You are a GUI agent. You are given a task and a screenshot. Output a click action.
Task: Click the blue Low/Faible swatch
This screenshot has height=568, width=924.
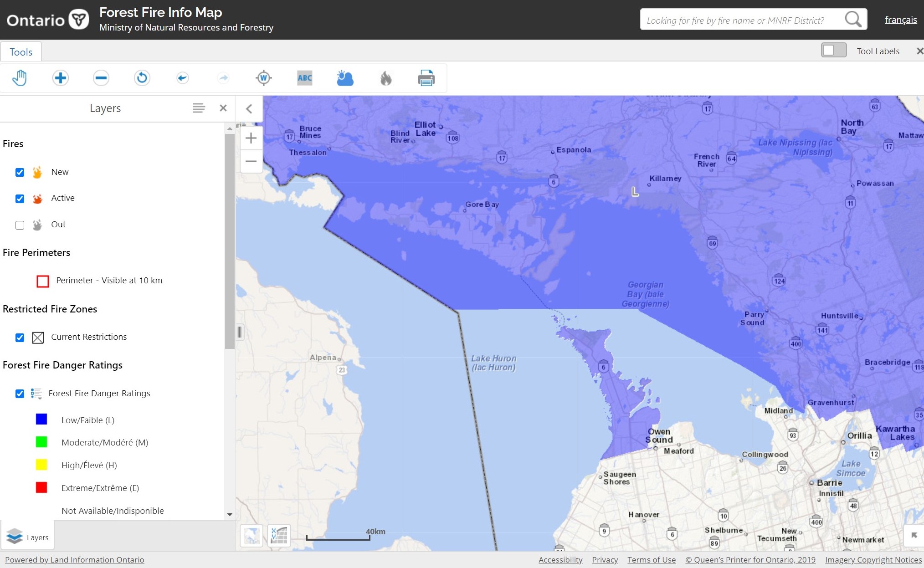click(41, 419)
